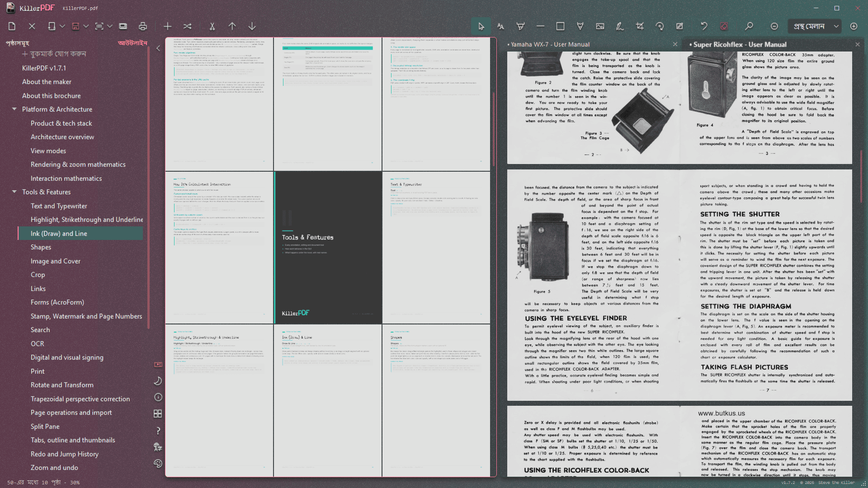Select the 'Text & Typewriter' page thumbnail
This screenshot has width=868, height=488.
[436, 248]
